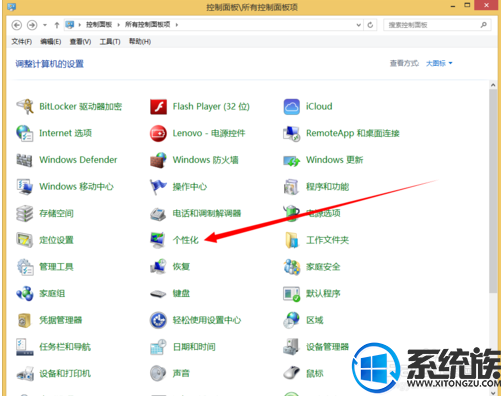Open the 区域 globe and clock icon
Image resolution: width=501 pixels, height=396 pixels.
(292, 320)
